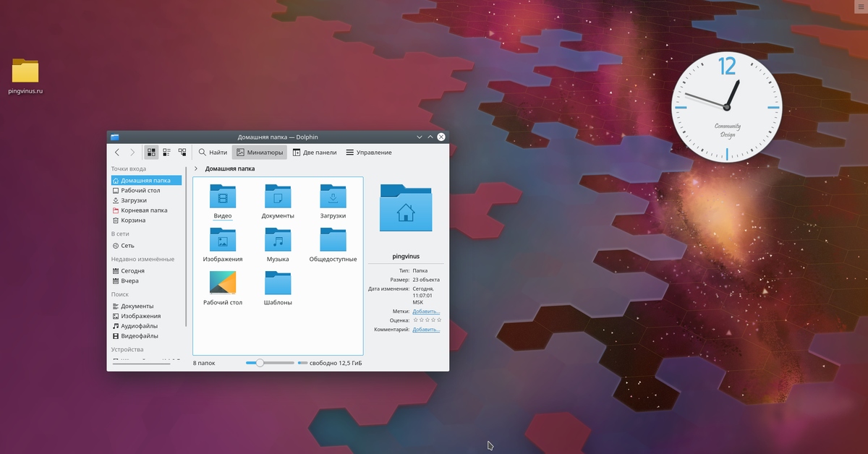Open Сеть network place
Screen dimensions: 868x454
(x=127, y=246)
